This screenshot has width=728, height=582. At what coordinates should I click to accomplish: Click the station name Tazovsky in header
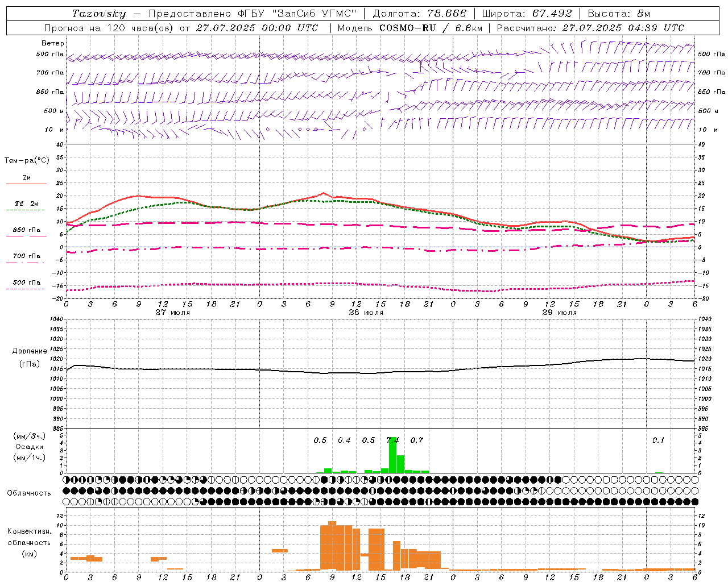pos(98,14)
